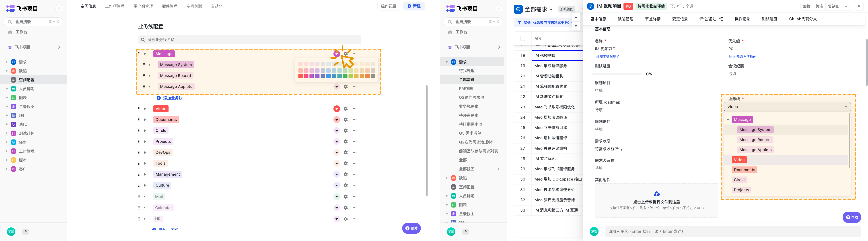Viewport: 868px width, 241px height.
Task: Expand the Video business line row
Action: click(x=145, y=109)
